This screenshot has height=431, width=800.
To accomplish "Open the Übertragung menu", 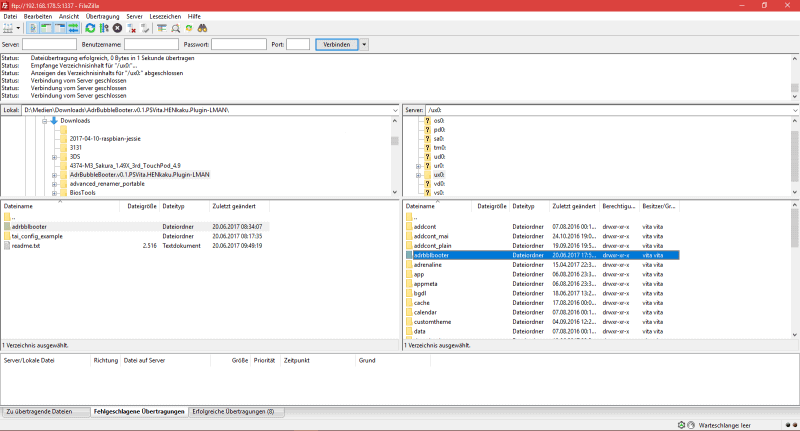I will point(103,16).
